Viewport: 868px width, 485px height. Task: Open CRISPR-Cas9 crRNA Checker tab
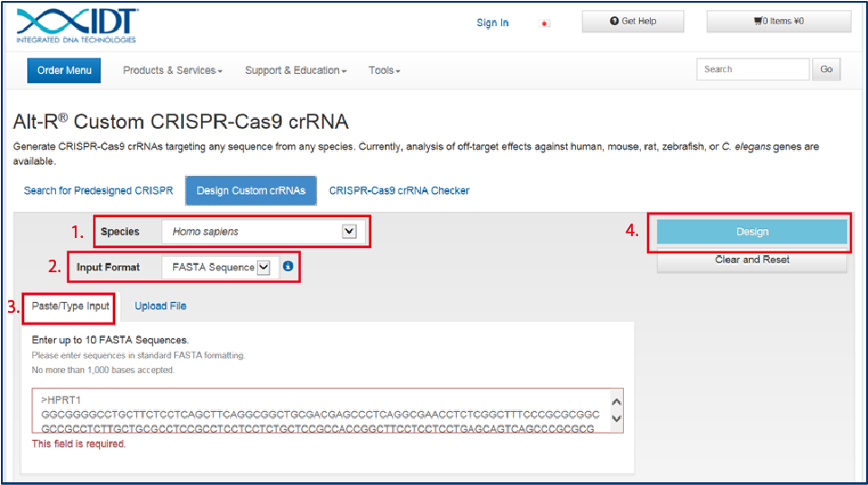coord(399,190)
